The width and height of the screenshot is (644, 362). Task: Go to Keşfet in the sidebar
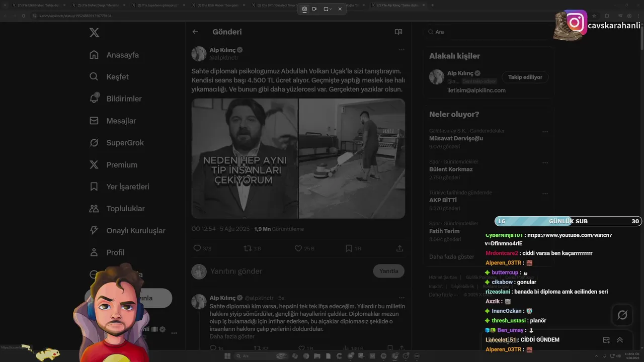[x=109, y=77]
